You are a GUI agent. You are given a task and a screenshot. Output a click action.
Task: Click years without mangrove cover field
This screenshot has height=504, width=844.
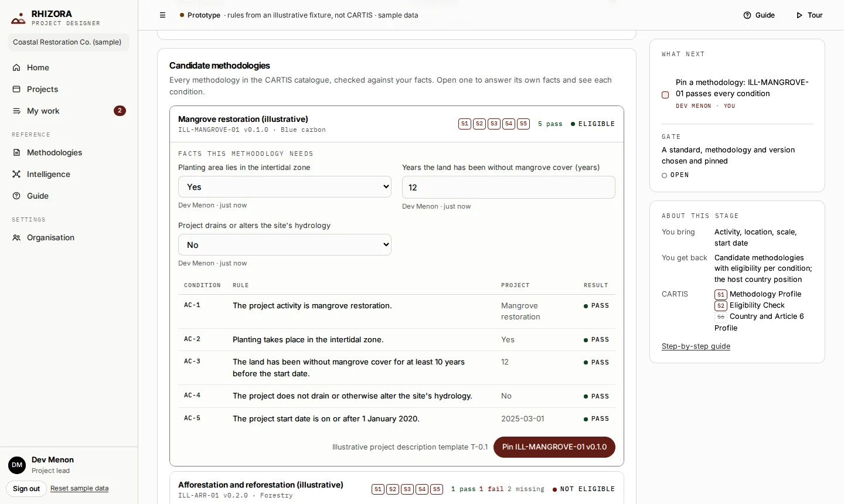click(x=509, y=188)
